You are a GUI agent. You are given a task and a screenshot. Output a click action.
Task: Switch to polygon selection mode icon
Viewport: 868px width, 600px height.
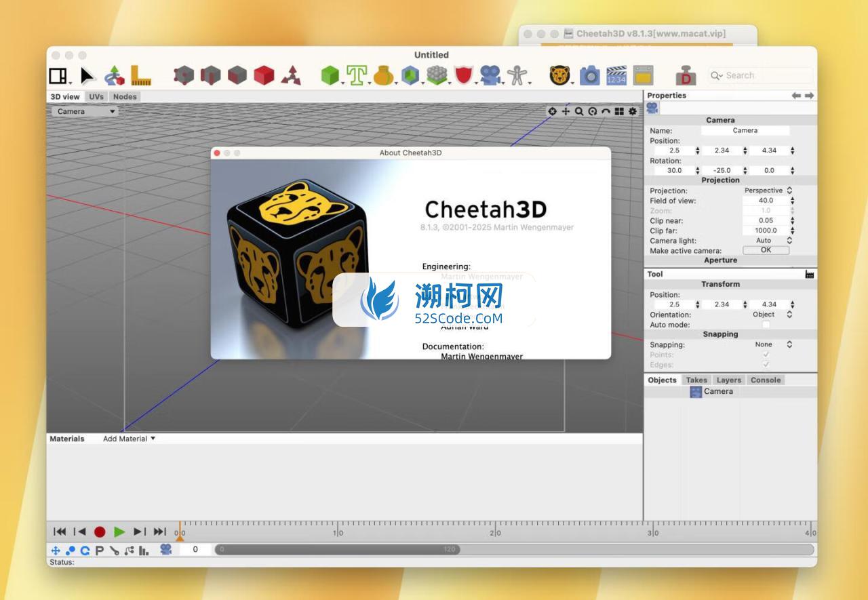click(237, 75)
